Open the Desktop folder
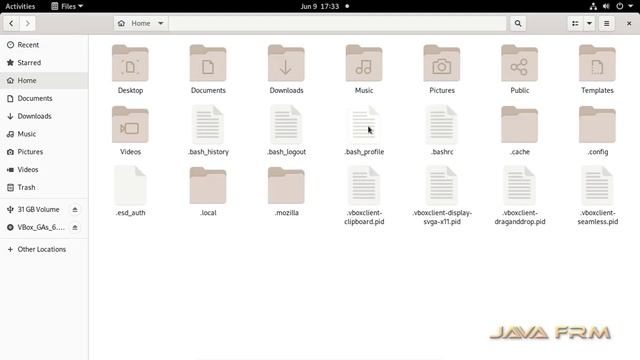 130,64
